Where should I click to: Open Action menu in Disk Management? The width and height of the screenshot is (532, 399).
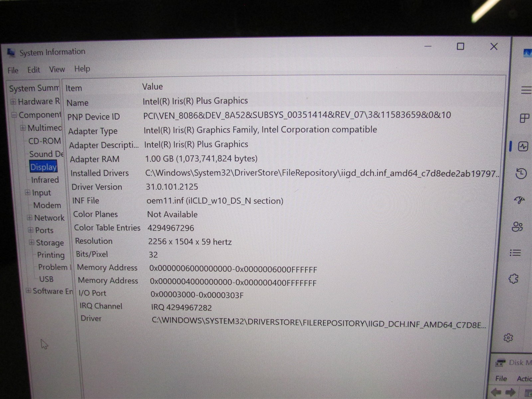[x=524, y=378]
